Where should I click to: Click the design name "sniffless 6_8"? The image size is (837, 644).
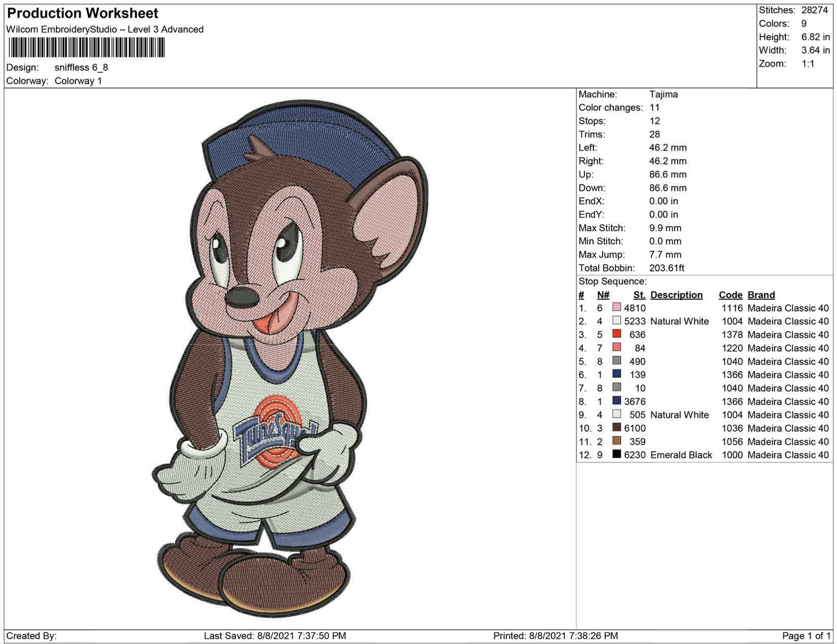pos(81,67)
